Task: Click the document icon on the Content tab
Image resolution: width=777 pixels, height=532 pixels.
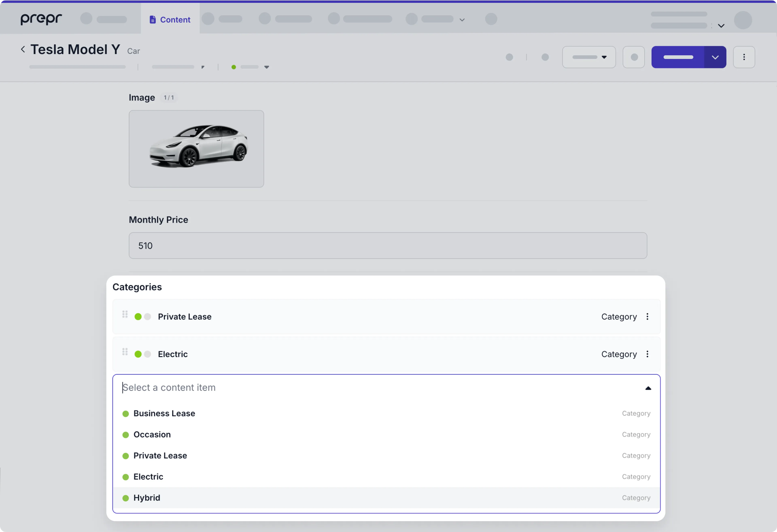Action: (153, 19)
